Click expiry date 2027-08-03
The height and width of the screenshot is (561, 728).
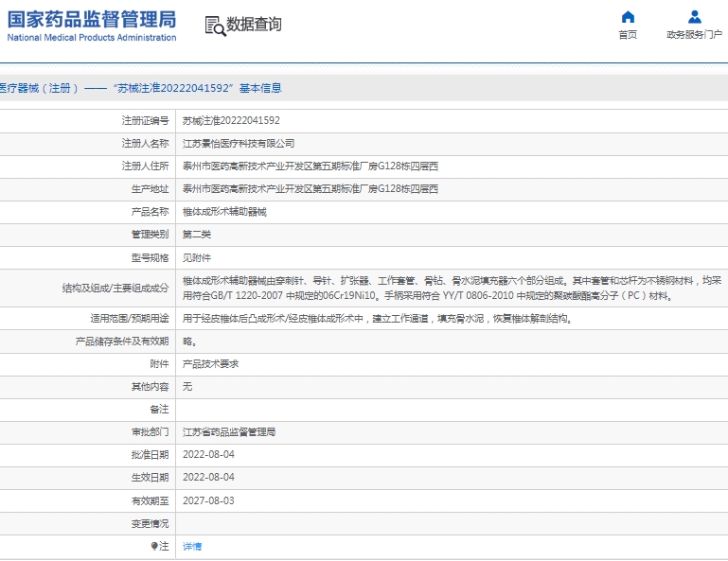[x=208, y=501]
